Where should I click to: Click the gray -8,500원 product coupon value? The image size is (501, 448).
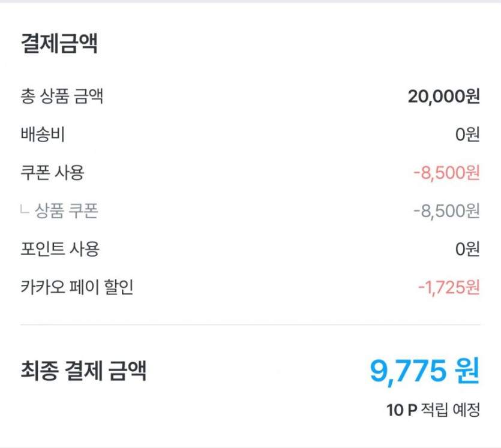[446, 211]
